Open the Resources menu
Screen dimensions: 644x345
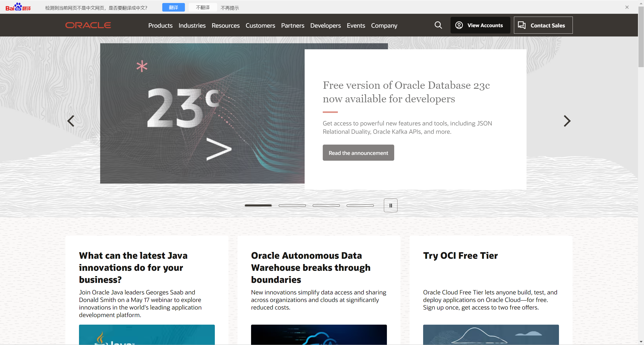click(226, 25)
